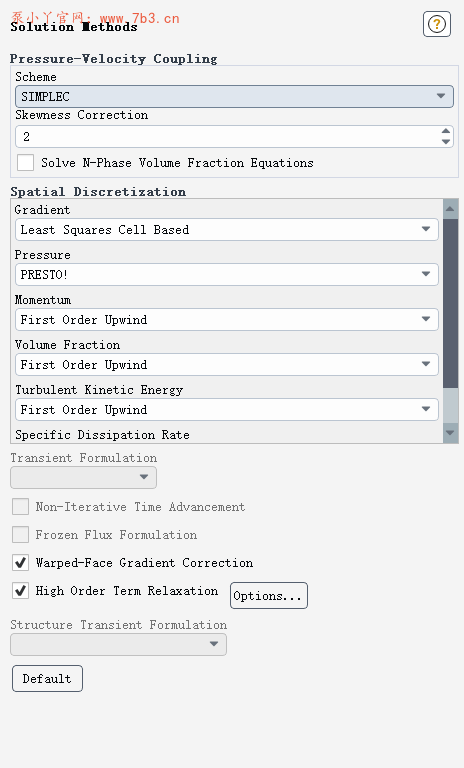Toggle High Order Term Relaxation checkbox

(21, 591)
